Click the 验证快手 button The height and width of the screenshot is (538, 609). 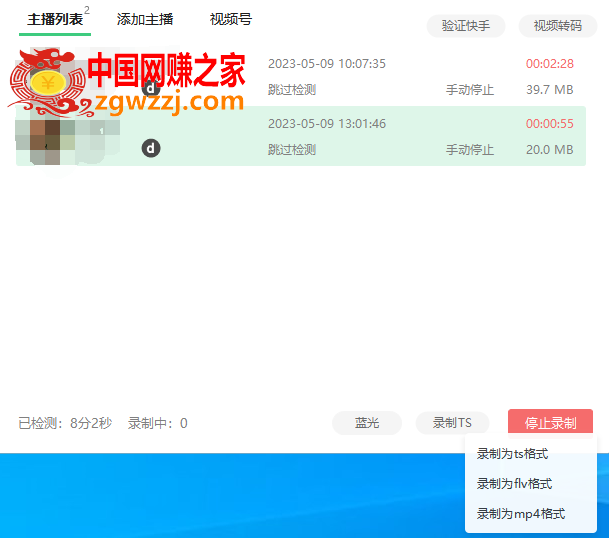tap(466, 26)
